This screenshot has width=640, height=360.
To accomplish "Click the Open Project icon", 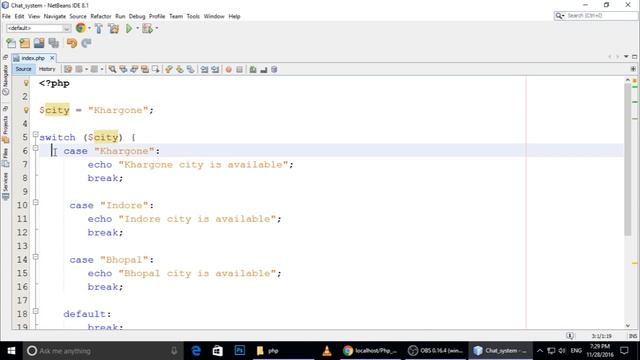I will [39, 43].
